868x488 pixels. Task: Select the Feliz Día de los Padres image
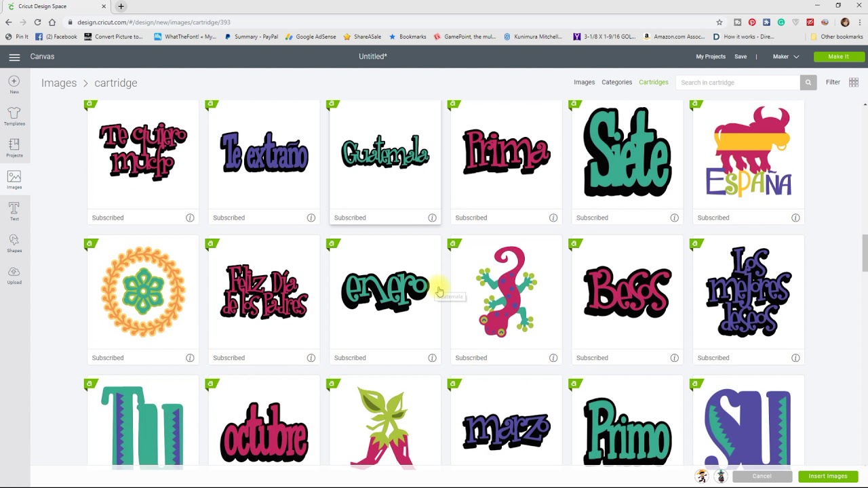[264, 292]
